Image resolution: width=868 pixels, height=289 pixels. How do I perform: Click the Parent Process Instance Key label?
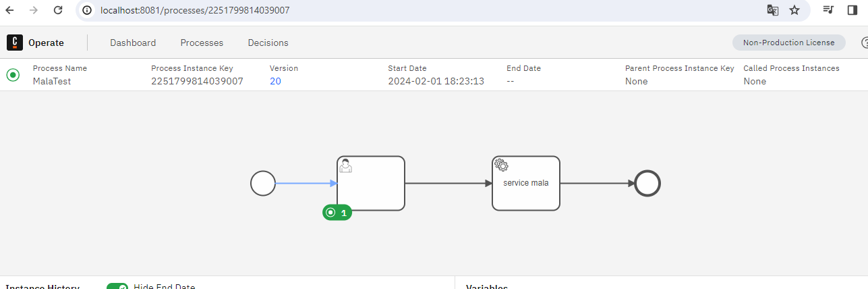click(679, 68)
